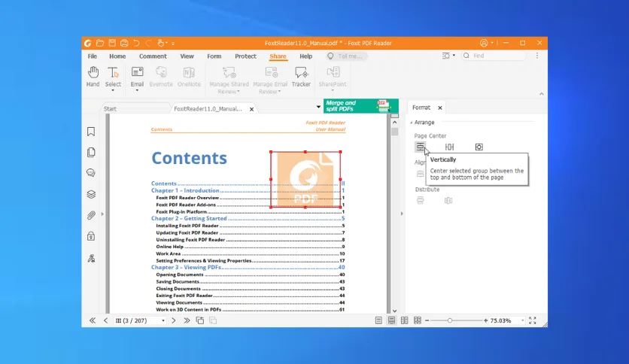Open the Customize Quick Access dropdown
This screenshot has height=364, width=629.
pos(173,44)
